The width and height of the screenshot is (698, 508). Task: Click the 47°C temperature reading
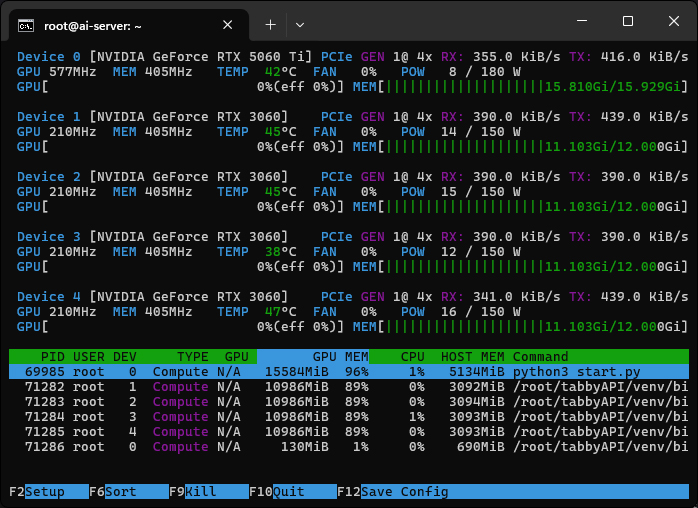tap(280, 312)
